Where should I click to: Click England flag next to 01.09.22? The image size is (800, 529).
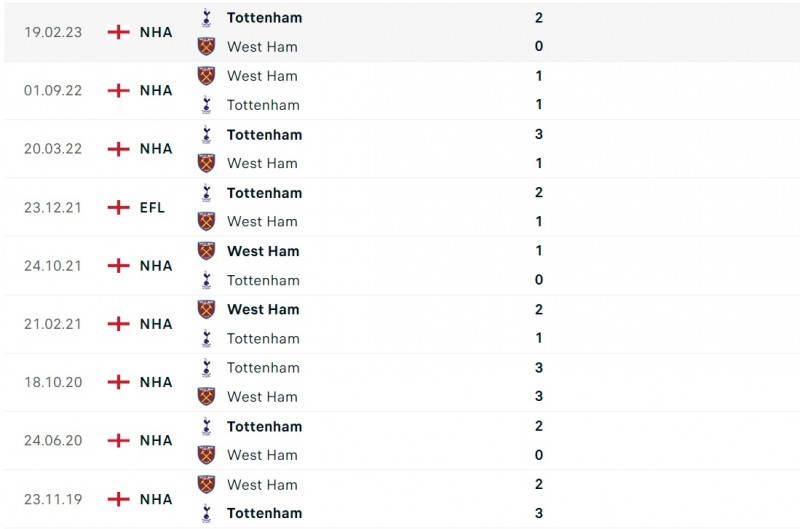[x=118, y=90]
